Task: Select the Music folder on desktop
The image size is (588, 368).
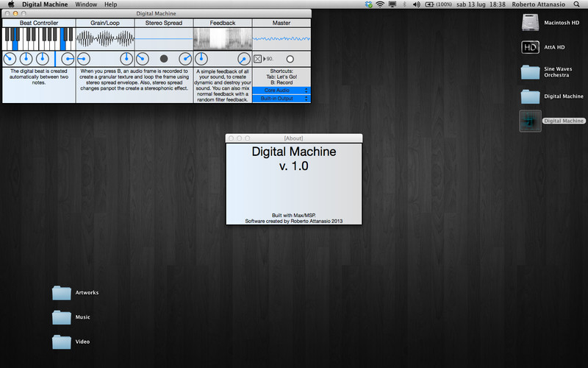Action: [62, 317]
